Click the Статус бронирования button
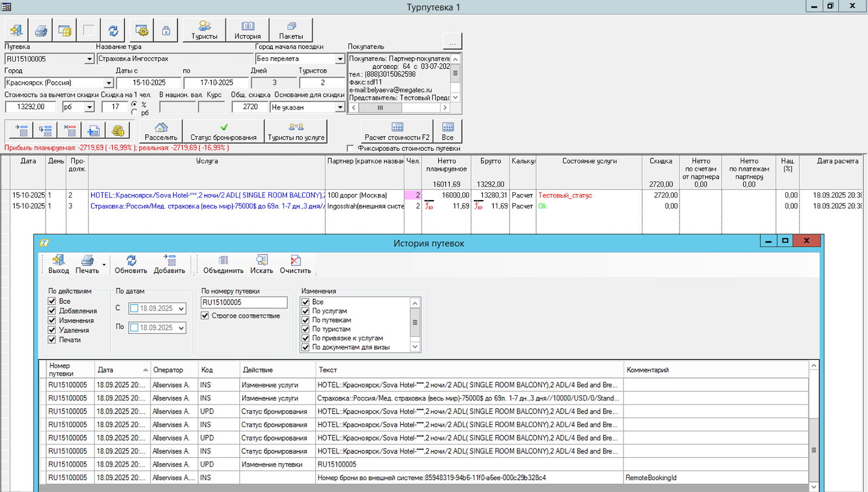Image resolution: width=868 pixels, height=492 pixels. pos(224,131)
